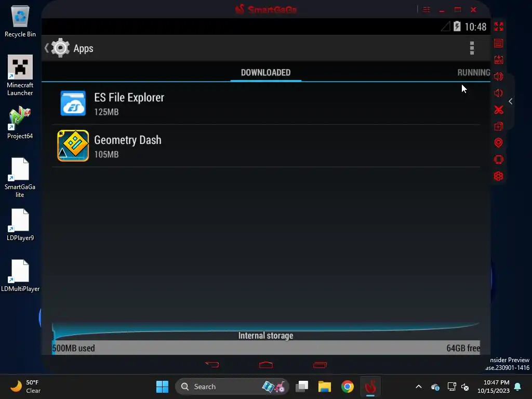Viewport: 532px width, 399px height.
Task: Select SmartGaGa lite desktop shortcut
Action: [20, 178]
